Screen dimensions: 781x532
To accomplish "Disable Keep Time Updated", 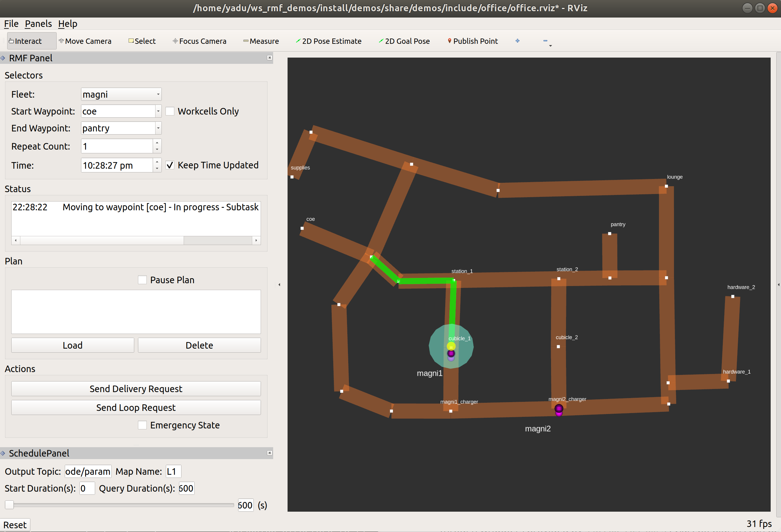I will [x=170, y=165].
